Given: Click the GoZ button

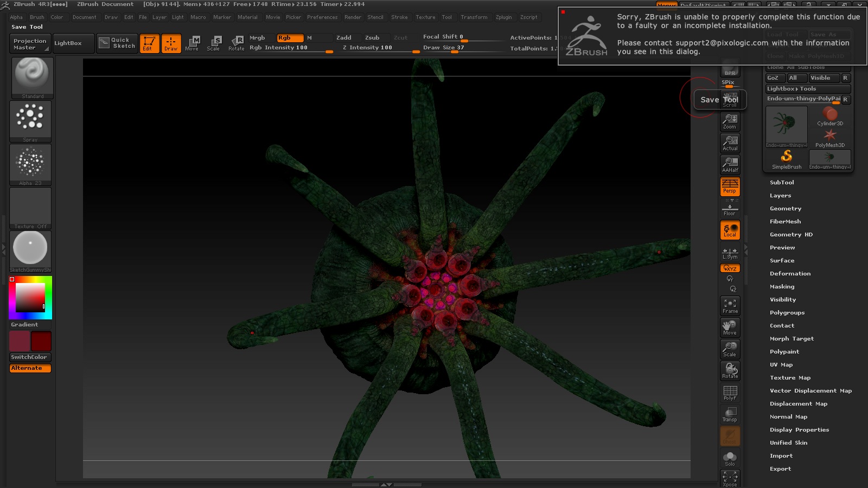Looking at the screenshot, I should pyautogui.click(x=775, y=78).
